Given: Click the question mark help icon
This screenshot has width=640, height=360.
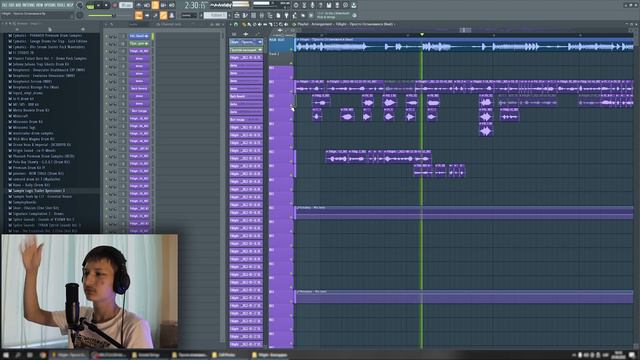Looking at the screenshot, I should coord(321,5).
